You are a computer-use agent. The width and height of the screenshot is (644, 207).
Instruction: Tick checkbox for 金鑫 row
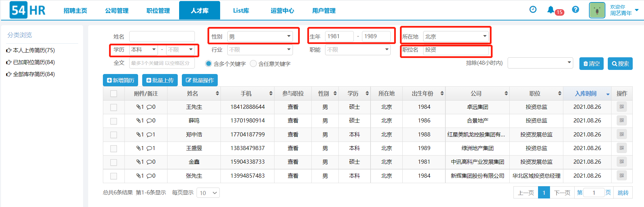point(114,162)
